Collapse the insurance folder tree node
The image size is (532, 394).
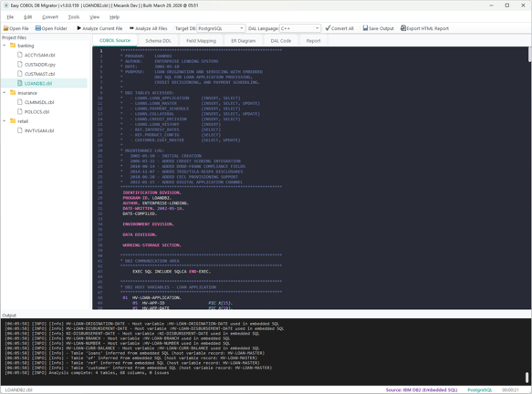[5, 92]
